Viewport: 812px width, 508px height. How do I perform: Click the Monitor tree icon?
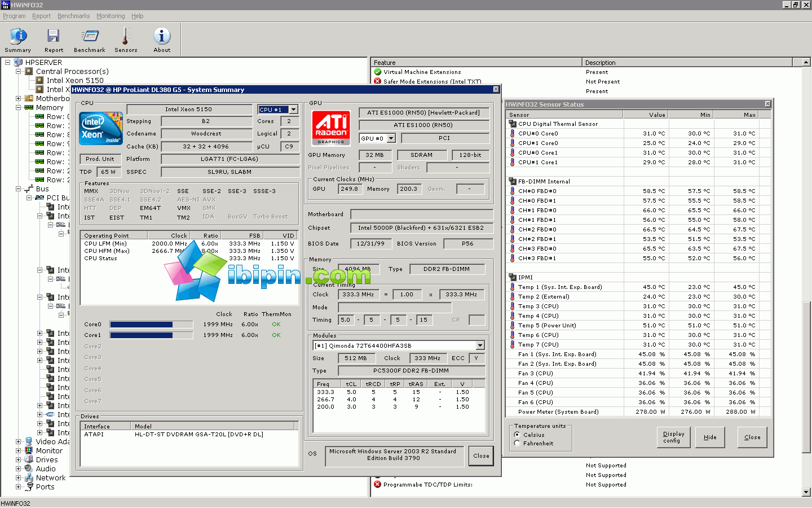pyautogui.click(x=29, y=450)
